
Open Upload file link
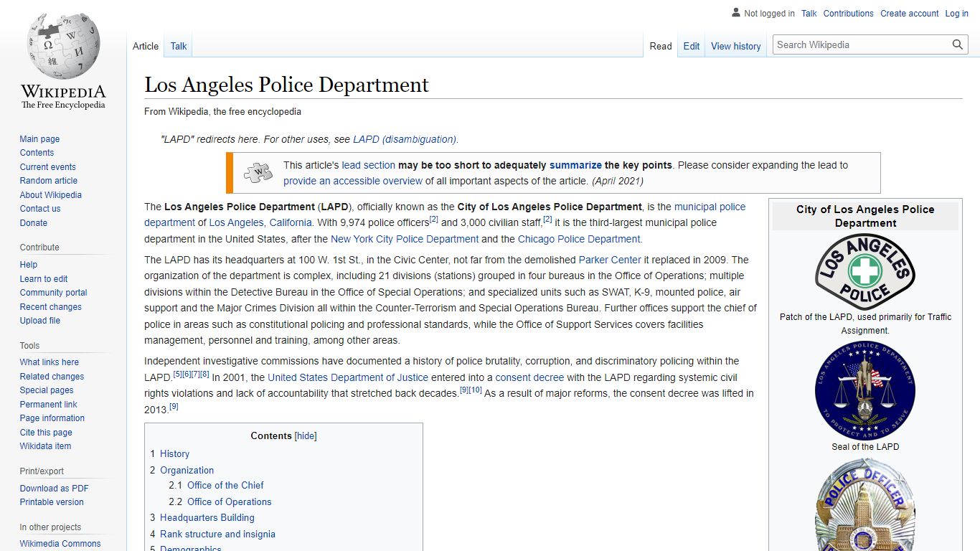point(39,321)
